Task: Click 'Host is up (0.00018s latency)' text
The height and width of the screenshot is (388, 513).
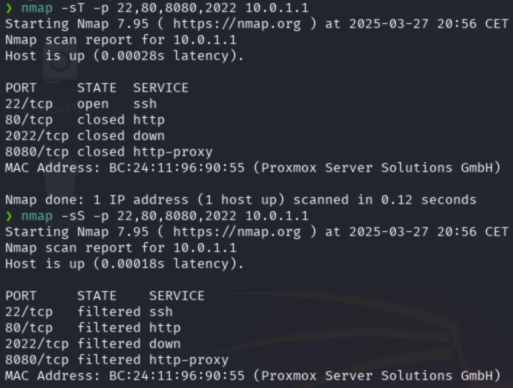Action: 124,264
